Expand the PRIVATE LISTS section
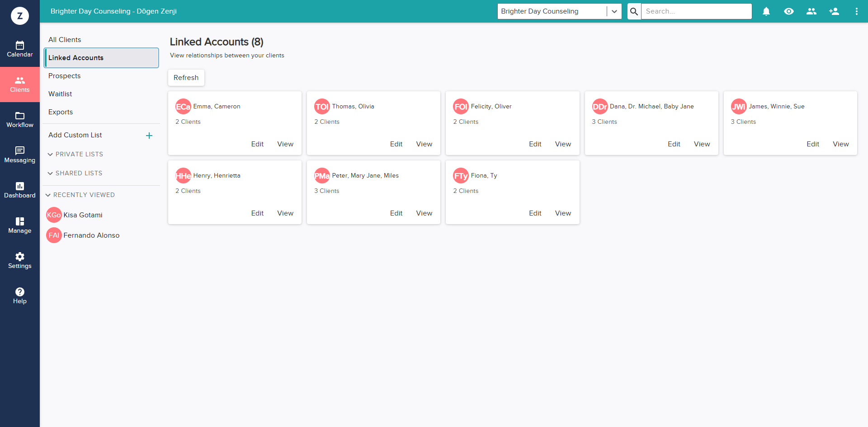Screen dimensions: 868x427 click(75, 154)
